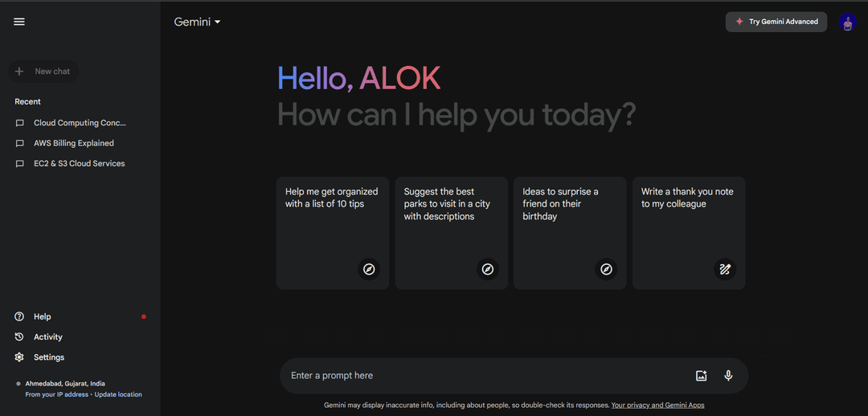This screenshot has height=416, width=868.
Task: Open the Gemini model dropdown arrow
Action: [218, 22]
